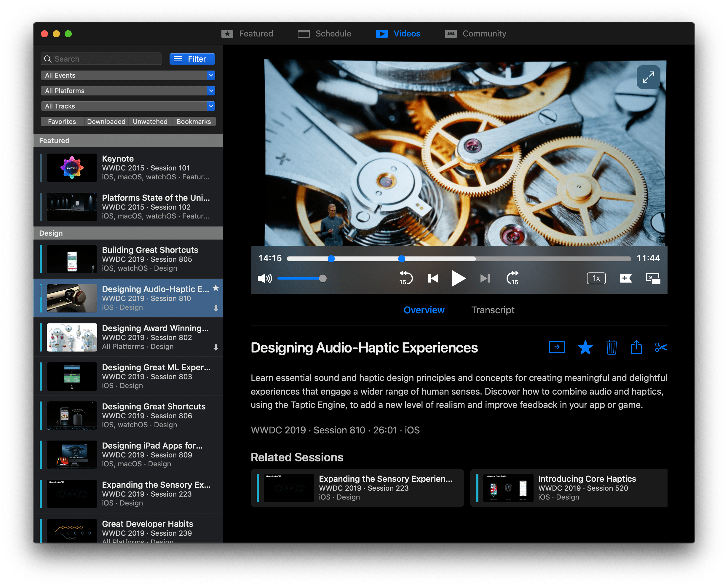Viewport: 728px width, 587px height.
Task: Toggle the Unwatched filter
Action: click(x=150, y=121)
